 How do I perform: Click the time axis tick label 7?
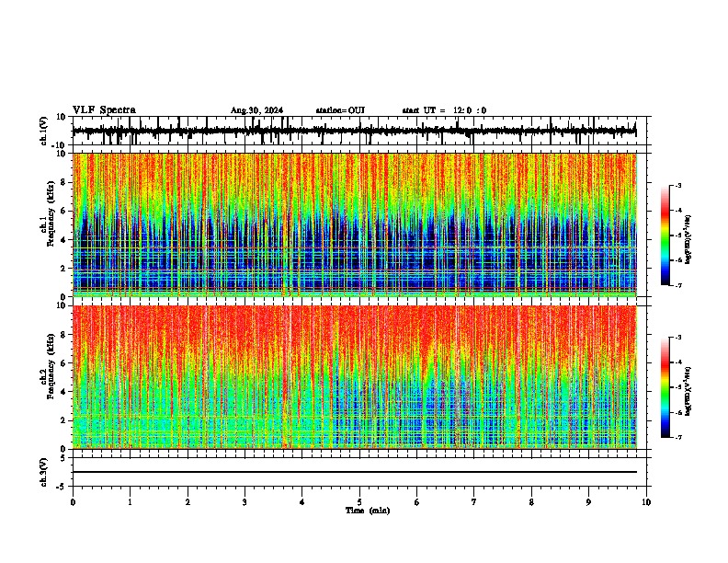pyautogui.click(x=474, y=502)
